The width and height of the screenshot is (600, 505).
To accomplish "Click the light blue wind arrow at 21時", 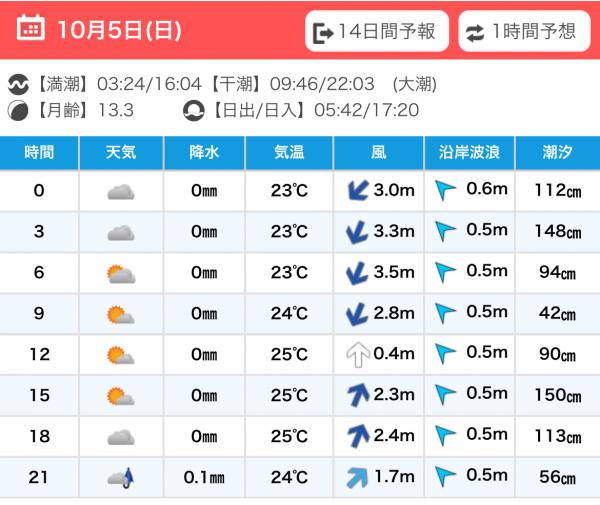I will click(x=357, y=477).
